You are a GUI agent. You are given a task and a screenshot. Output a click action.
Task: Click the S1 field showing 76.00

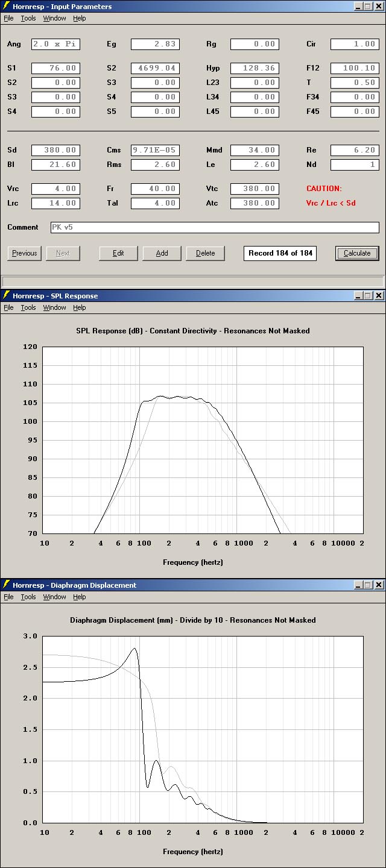tap(55, 68)
